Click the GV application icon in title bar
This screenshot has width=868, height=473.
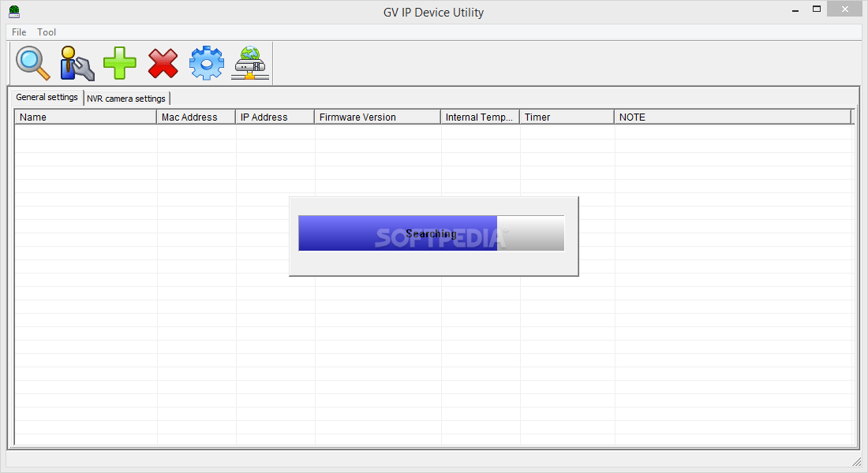point(14,12)
